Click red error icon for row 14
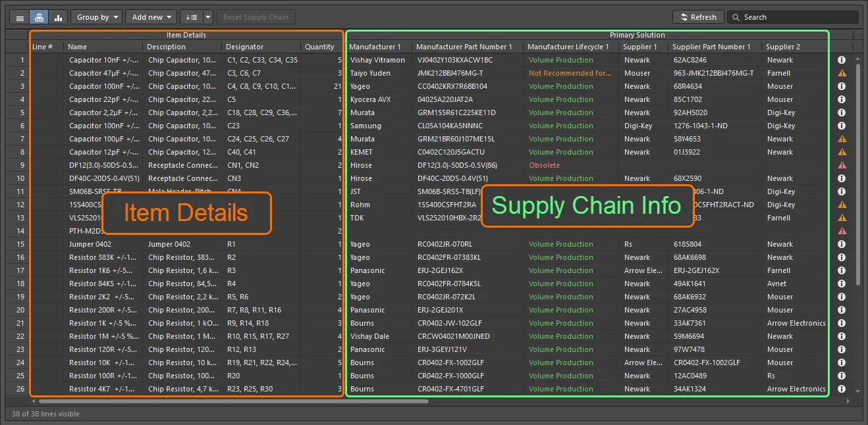 [842, 231]
